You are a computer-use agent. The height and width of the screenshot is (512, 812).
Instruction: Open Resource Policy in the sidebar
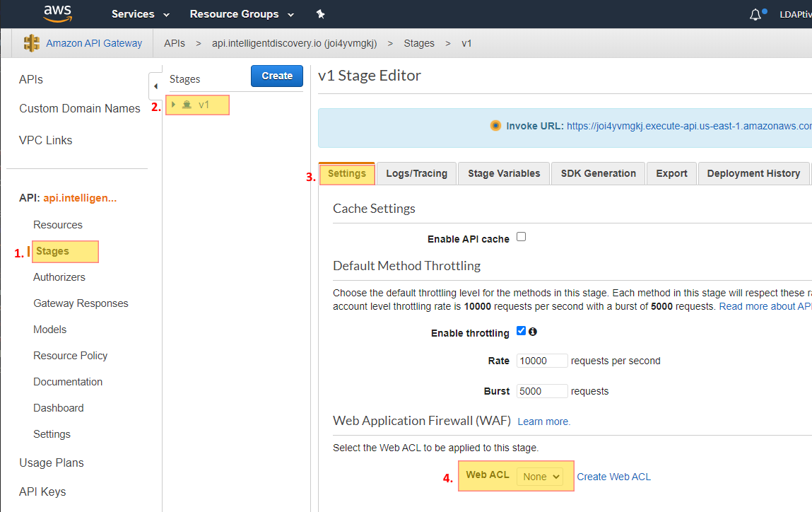71,356
